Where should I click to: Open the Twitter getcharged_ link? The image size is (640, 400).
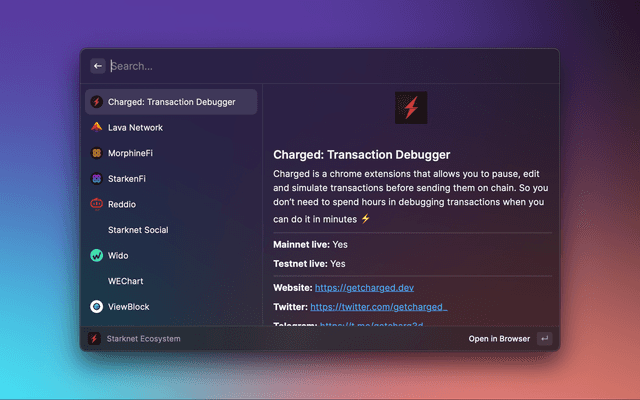pyautogui.click(x=379, y=307)
